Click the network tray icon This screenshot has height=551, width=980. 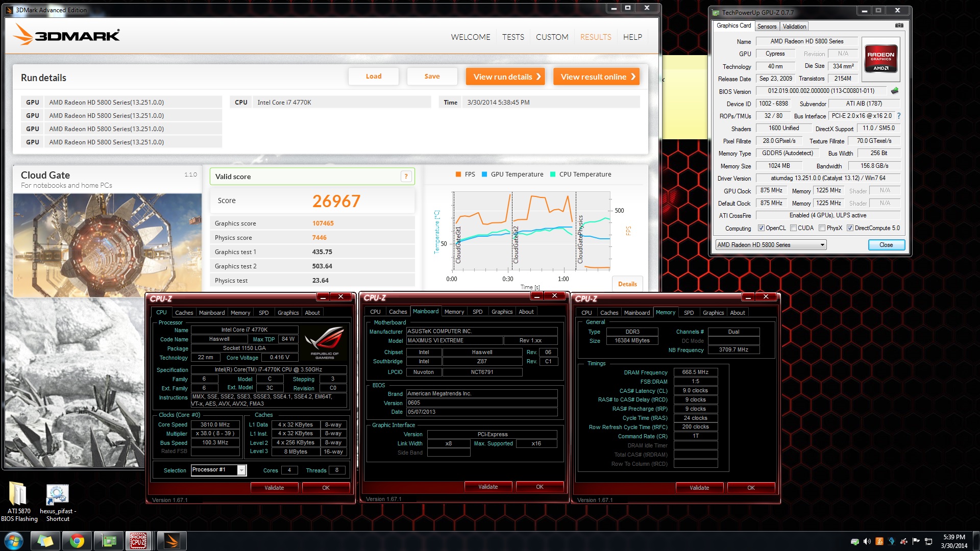click(x=928, y=541)
